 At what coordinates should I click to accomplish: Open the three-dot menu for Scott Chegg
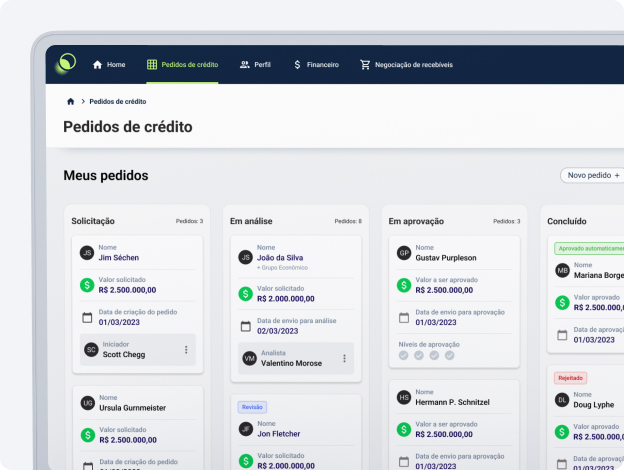(x=186, y=350)
